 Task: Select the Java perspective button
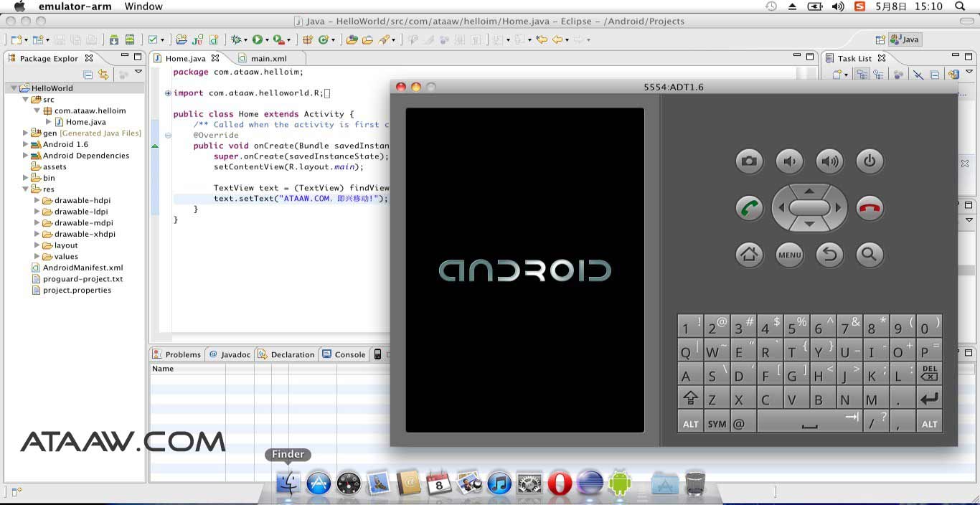coord(905,39)
